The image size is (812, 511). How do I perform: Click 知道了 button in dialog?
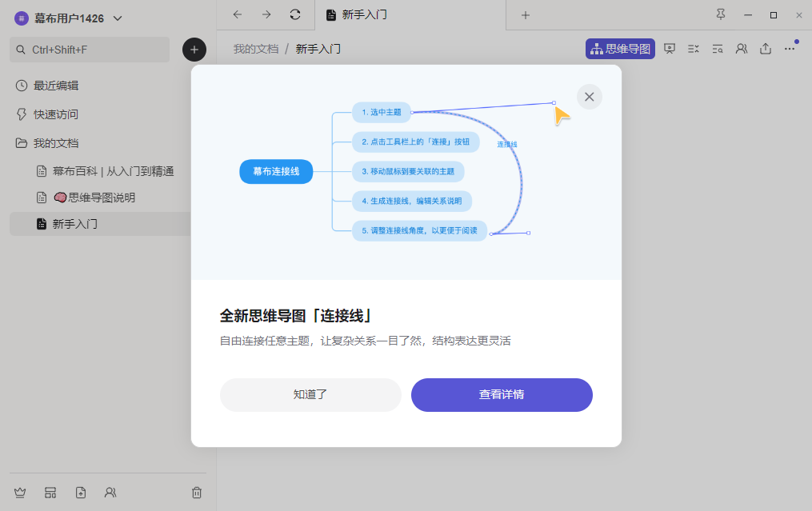point(310,394)
